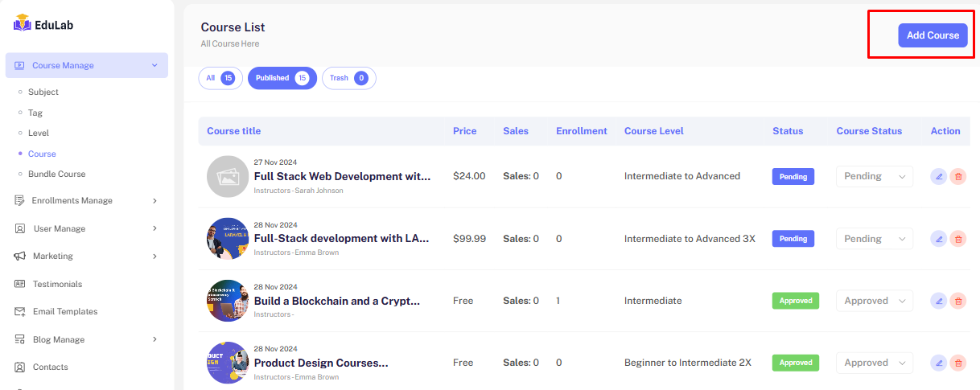Image resolution: width=980 pixels, height=390 pixels.
Task: Click the Product Design Courses thumbnail
Action: click(227, 363)
